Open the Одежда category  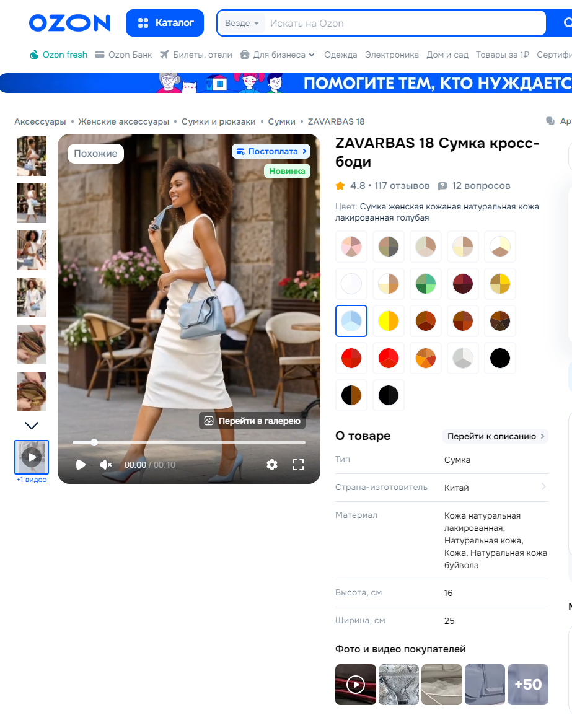(x=341, y=55)
